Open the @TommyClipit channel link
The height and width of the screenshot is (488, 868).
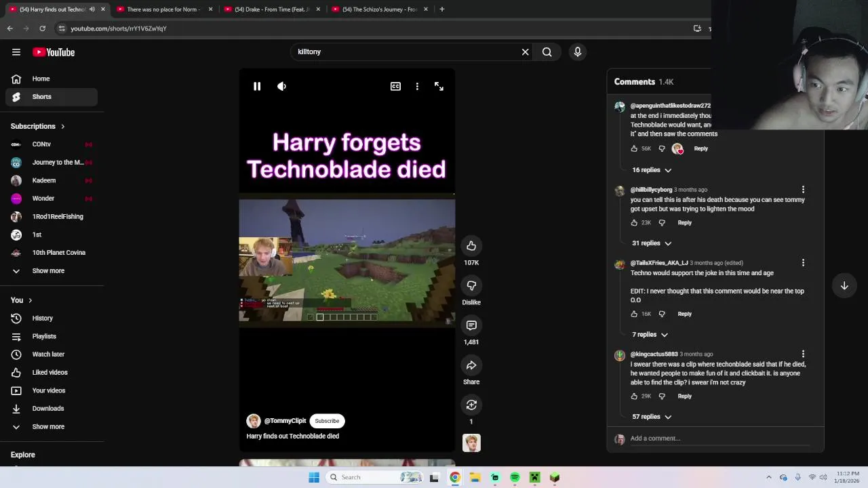point(285,421)
